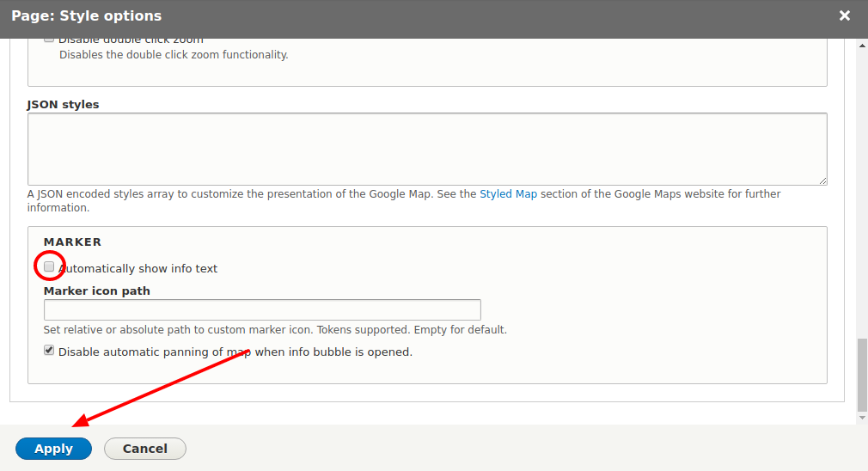Image resolution: width=868 pixels, height=471 pixels.
Task: Click the 'Page: Style options' title bar
Action: point(344,15)
